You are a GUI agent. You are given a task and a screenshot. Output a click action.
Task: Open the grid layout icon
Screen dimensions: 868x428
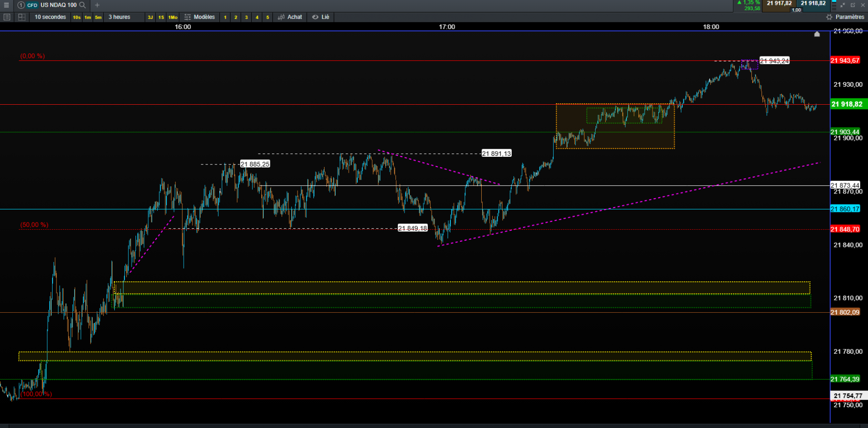[22, 17]
